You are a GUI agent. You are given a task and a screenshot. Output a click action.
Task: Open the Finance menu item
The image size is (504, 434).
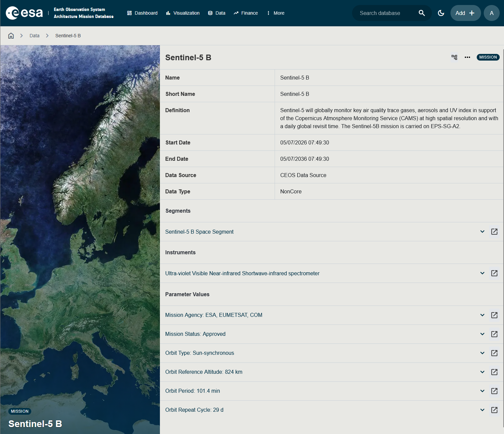tap(246, 13)
